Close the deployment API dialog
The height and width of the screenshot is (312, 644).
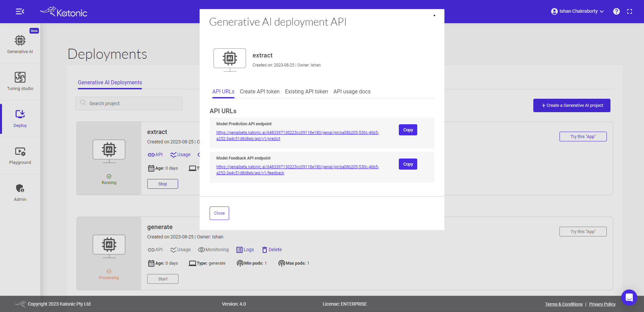[219, 213]
